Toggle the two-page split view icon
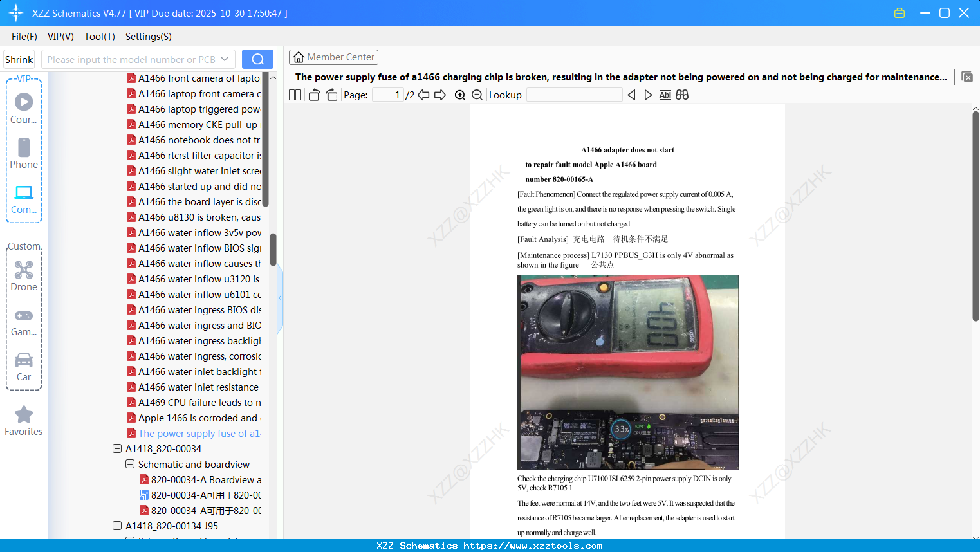The image size is (980, 552). [x=295, y=95]
